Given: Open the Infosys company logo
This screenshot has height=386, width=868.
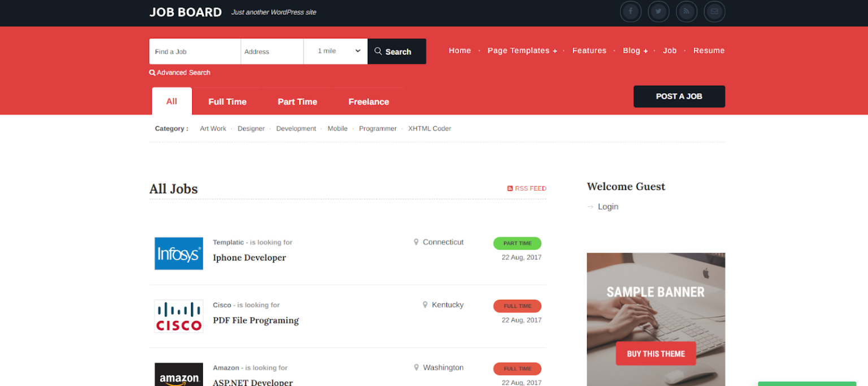Looking at the screenshot, I should pos(179,253).
